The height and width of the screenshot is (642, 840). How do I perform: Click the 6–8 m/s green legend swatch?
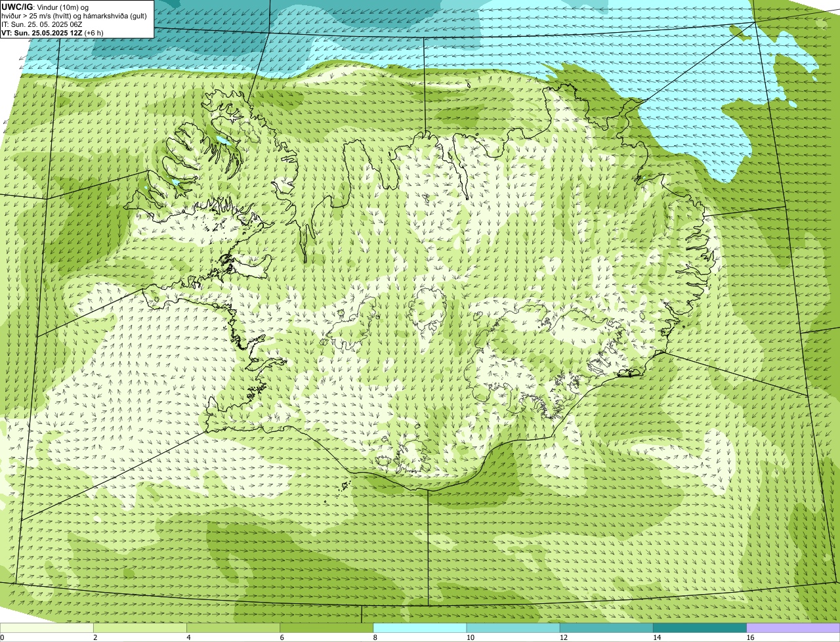(327, 628)
